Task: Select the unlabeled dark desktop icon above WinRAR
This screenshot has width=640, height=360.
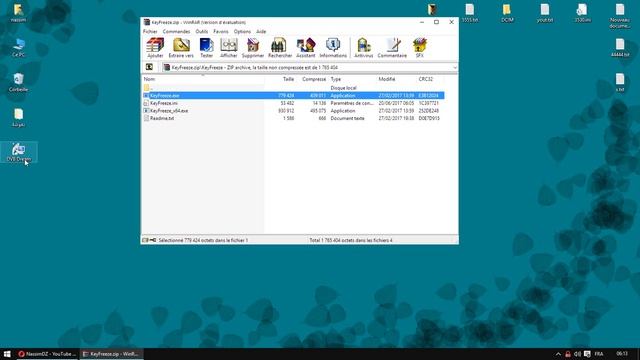Action: tap(432, 9)
